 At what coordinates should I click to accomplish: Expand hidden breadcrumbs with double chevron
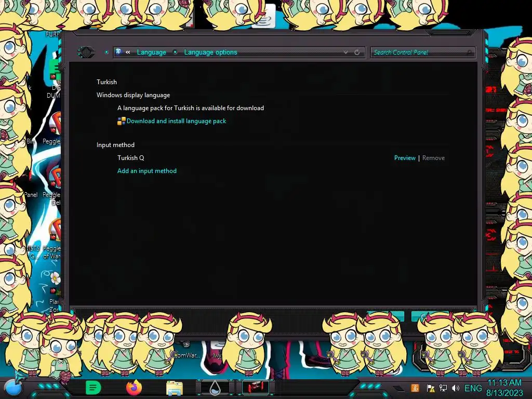(x=128, y=52)
